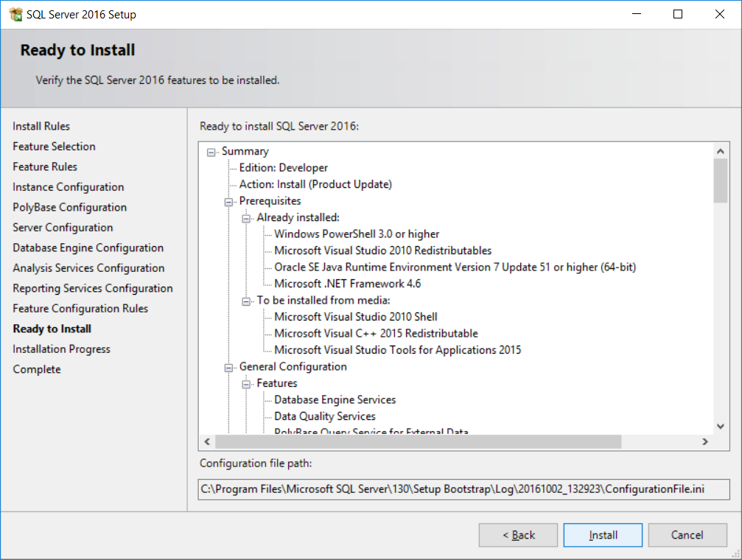Click the horizontal scroll right arrow
The width and height of the screenshot is (742, 560).
[x=705, y=441]
